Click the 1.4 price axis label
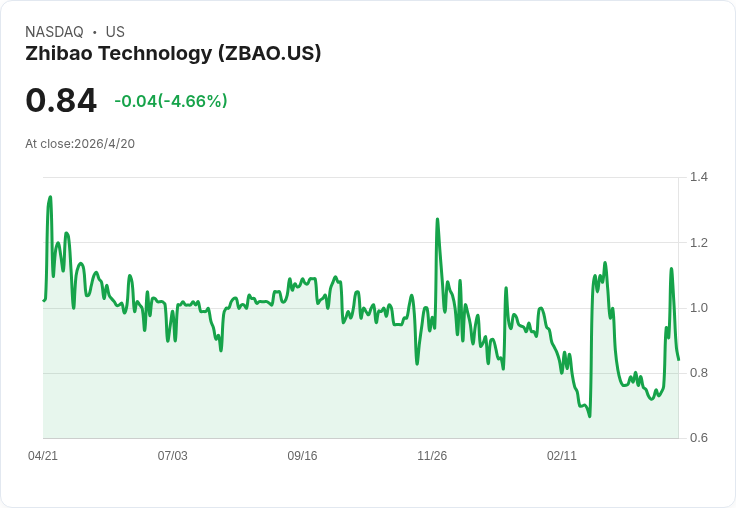 click(698, 177)
